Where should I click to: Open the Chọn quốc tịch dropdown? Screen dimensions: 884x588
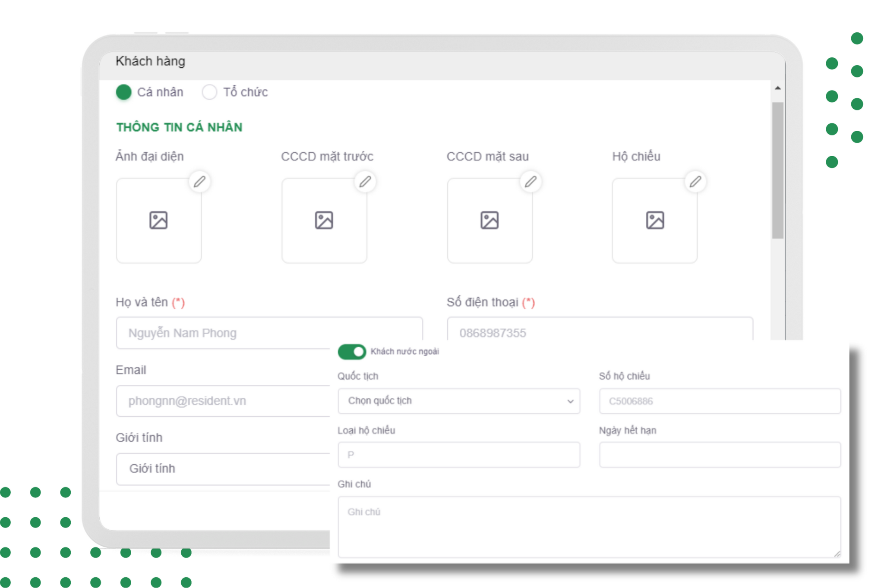tap(458, 401)
